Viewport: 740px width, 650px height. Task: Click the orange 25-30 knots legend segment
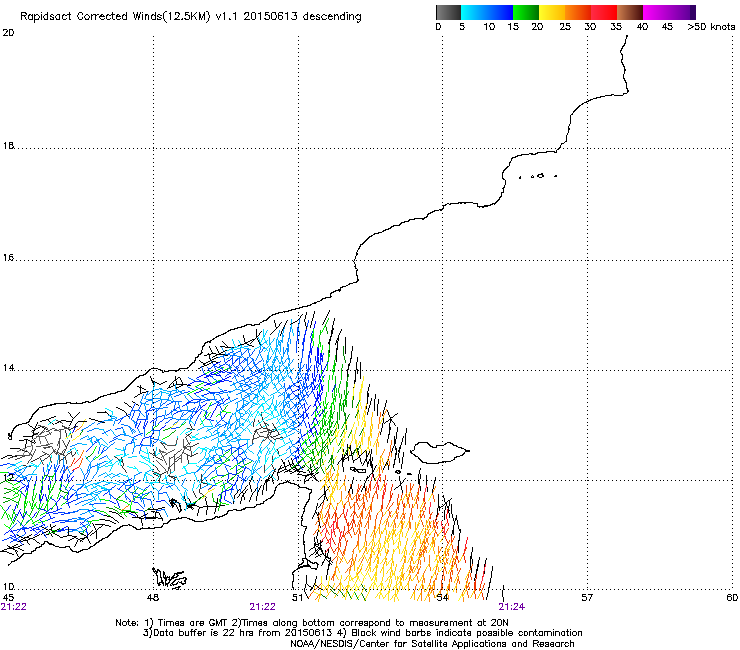[x=578, y=12]
